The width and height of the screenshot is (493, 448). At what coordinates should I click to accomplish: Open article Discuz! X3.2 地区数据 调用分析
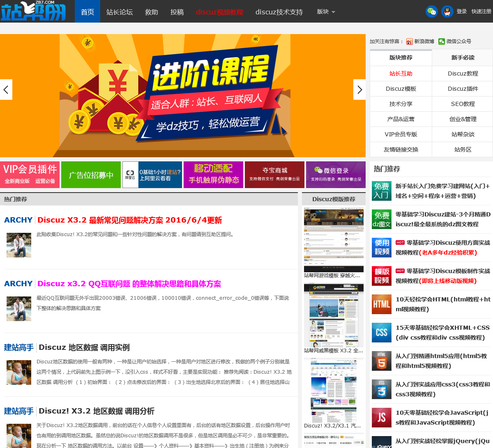97,411
